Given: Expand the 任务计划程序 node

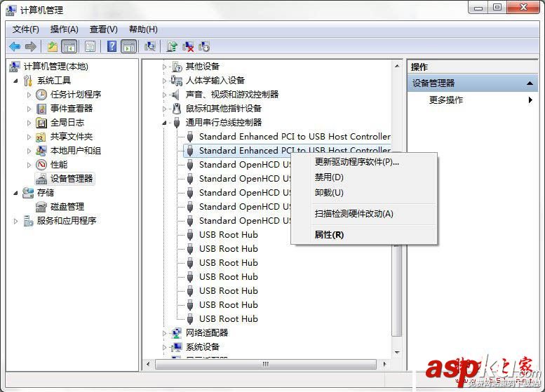Looking at the screenshot, I should coord(29,95).
